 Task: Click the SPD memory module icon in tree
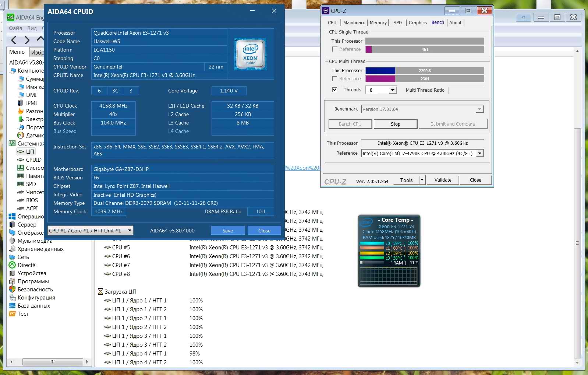click(21, 184)
